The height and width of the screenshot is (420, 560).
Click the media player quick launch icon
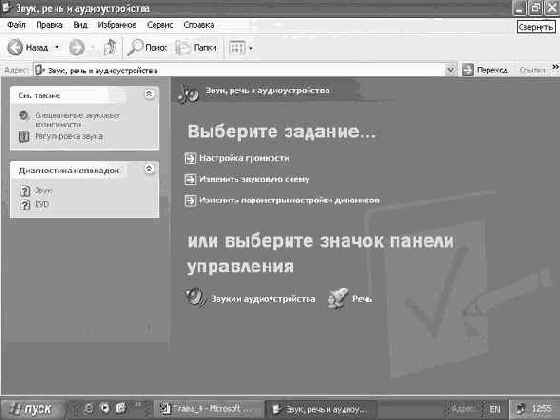[x=105, y=408]
